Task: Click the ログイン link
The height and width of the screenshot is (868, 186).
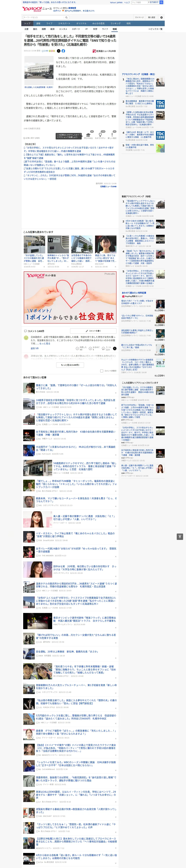Action: coord(57,11)
